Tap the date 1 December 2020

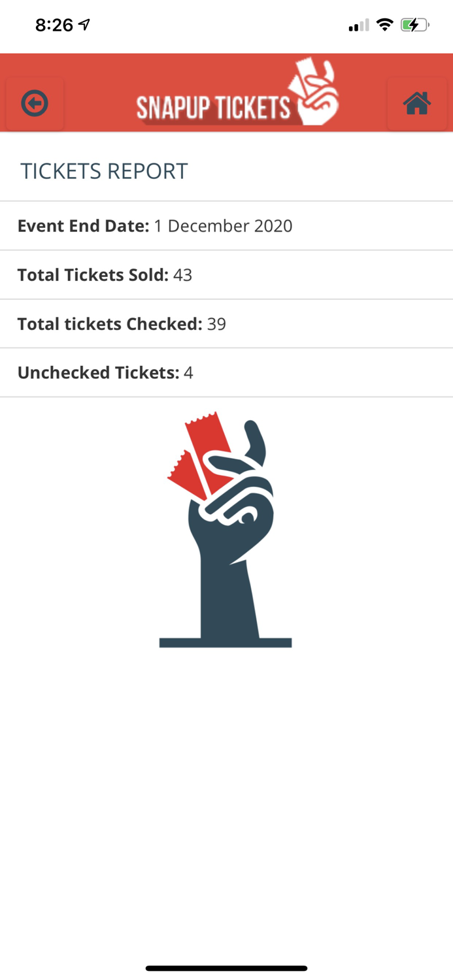[x=223, y=225]
